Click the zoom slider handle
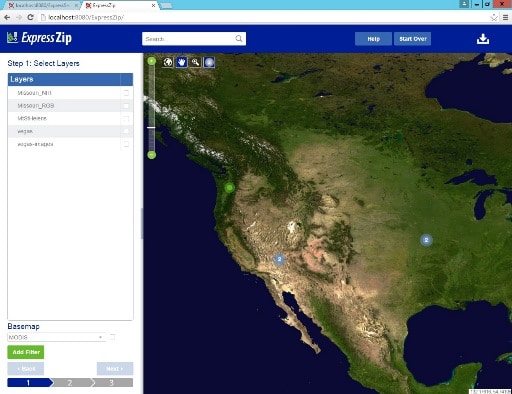 (152, 127)
